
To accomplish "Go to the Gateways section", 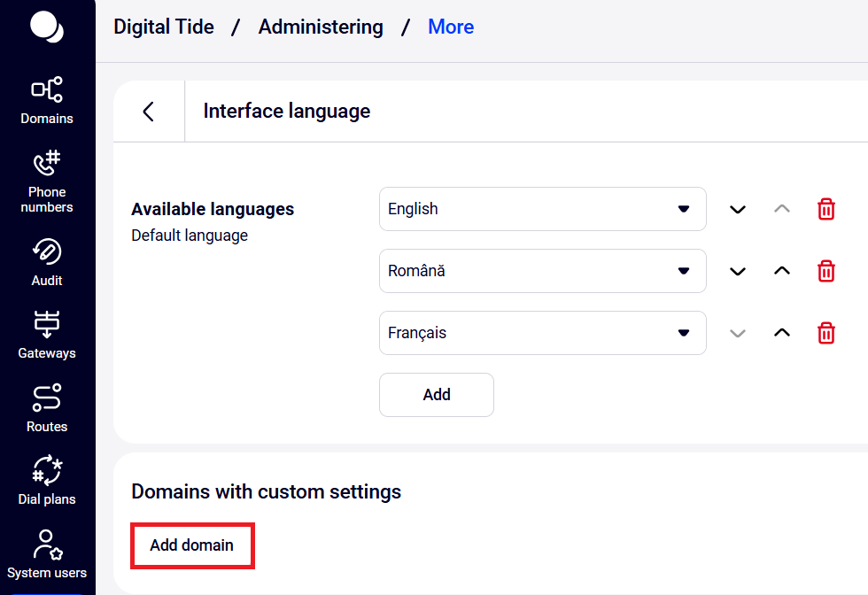I will click(x=47, y=335).
